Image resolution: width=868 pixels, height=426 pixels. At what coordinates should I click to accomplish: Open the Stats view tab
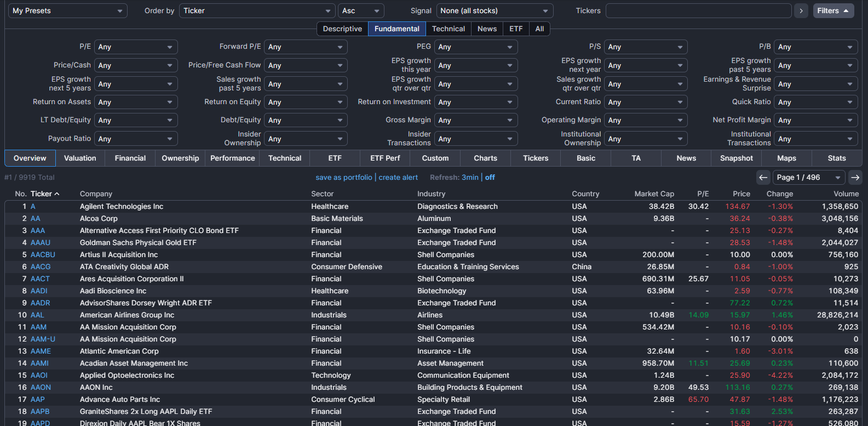837,158
